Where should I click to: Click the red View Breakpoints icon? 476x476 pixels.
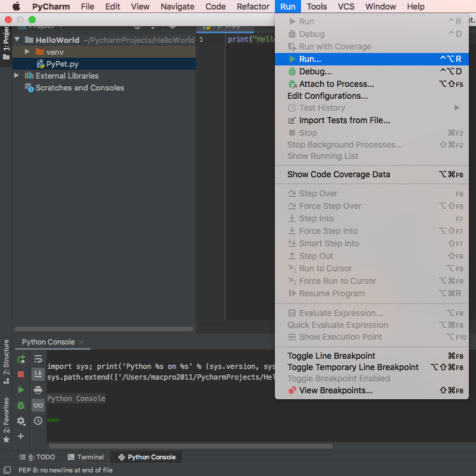[292, 390]
